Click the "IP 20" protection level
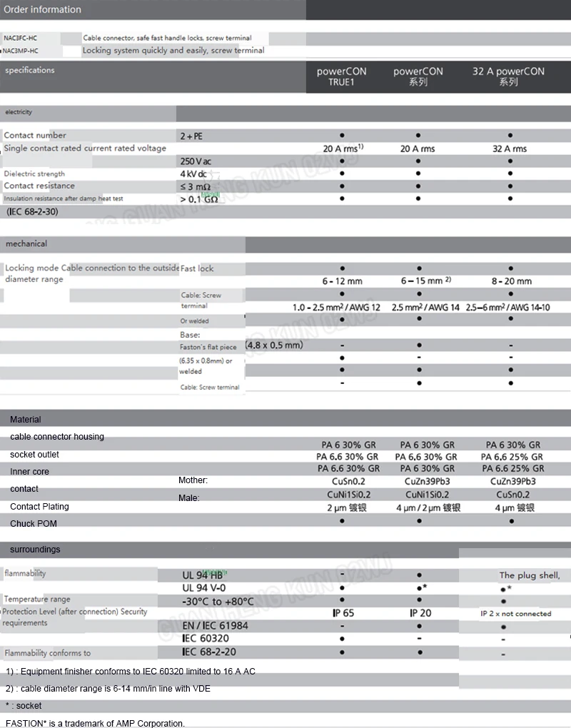The image size is (571, 728). click(x=420, y=613)
